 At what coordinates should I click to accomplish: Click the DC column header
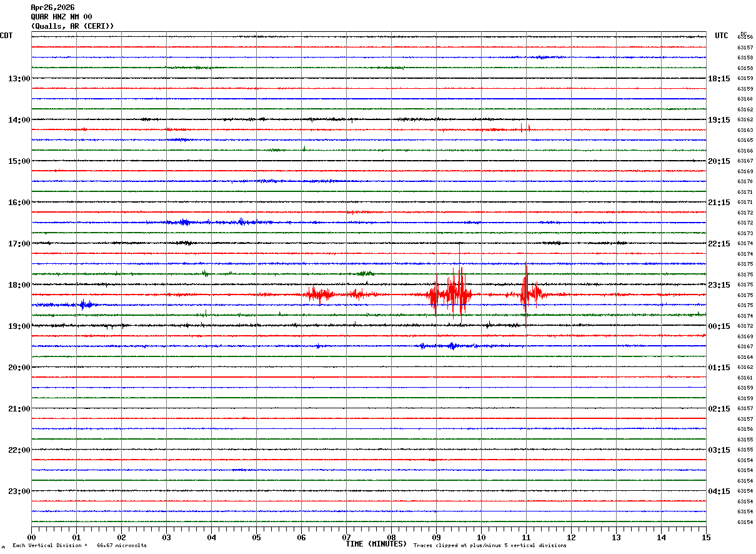click(x=744, y=33)
